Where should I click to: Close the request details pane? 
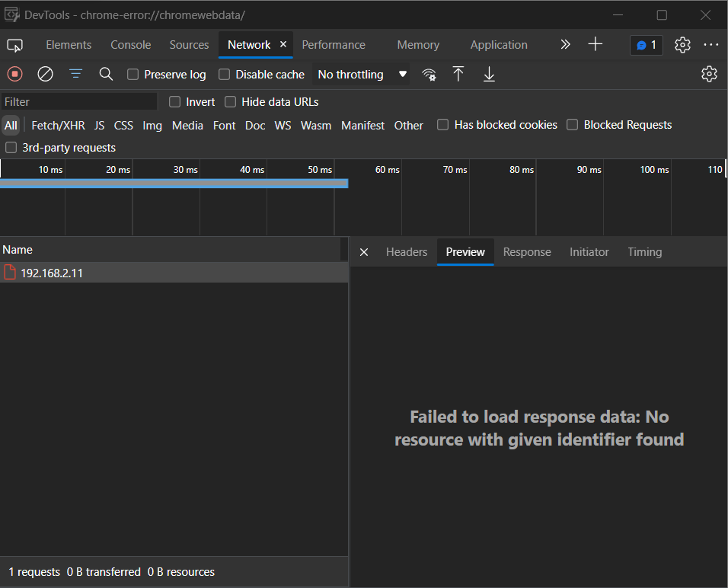point(364,252)
